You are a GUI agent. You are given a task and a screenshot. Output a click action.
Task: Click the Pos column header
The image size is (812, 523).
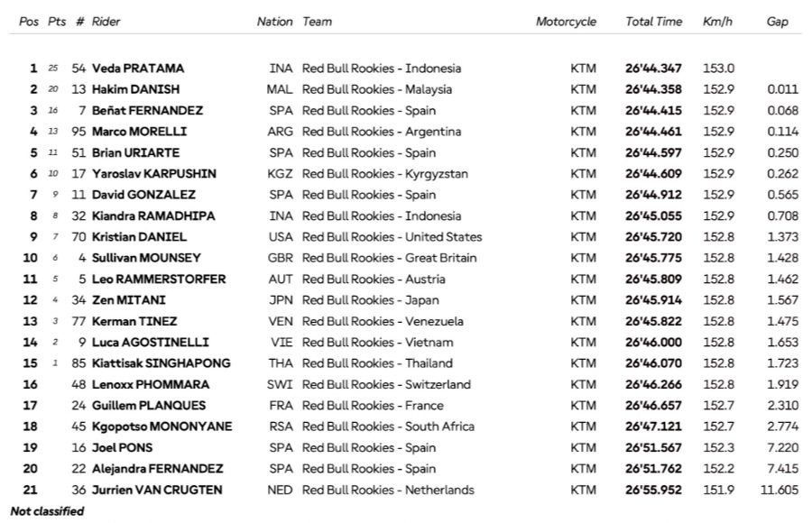point(29,22)
